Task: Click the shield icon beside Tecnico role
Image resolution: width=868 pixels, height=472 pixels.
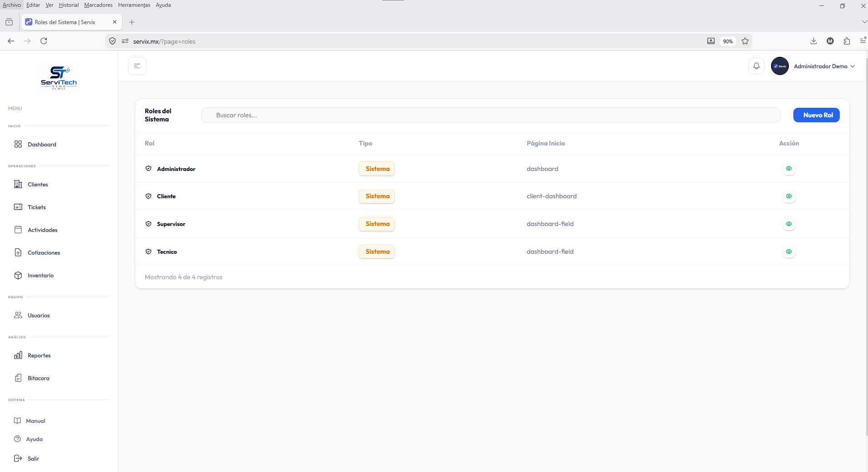Action: [x=148, y=251]
